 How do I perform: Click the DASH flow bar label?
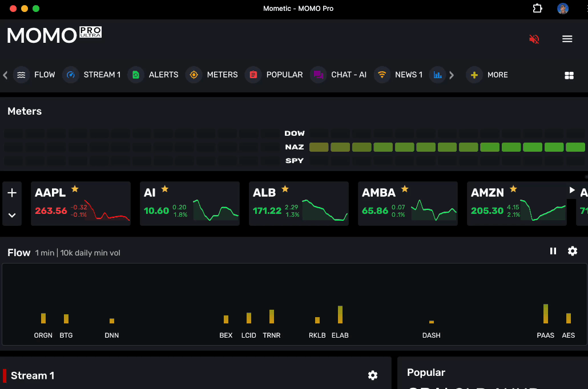(x=431, y=335)
